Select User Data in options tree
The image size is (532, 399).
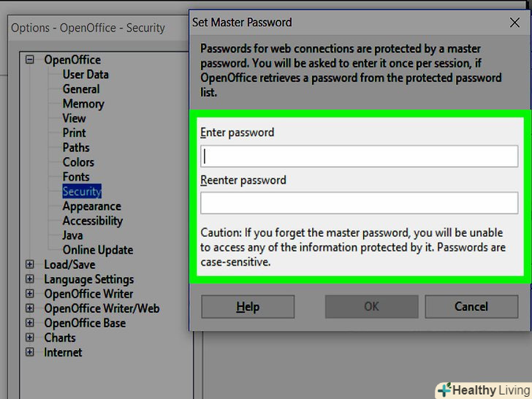[85, 75]
